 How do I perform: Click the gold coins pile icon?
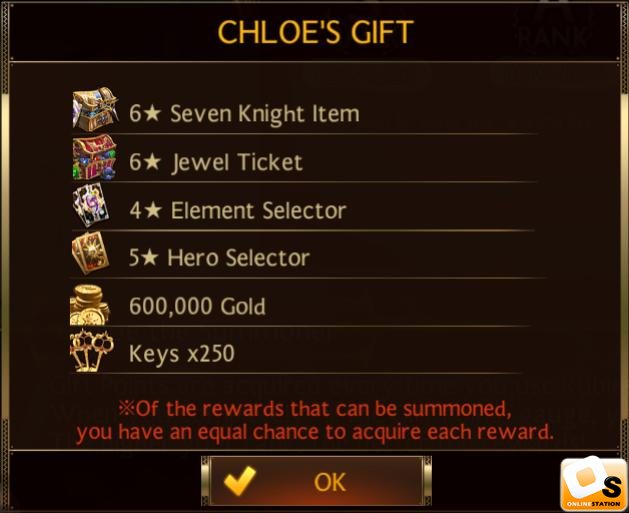tap(90, 304)
